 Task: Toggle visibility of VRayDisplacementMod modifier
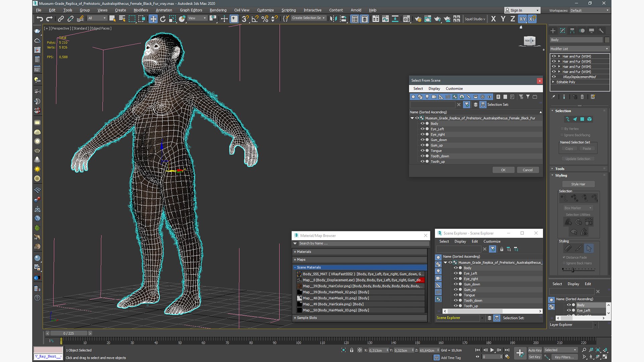coord(554,77)
